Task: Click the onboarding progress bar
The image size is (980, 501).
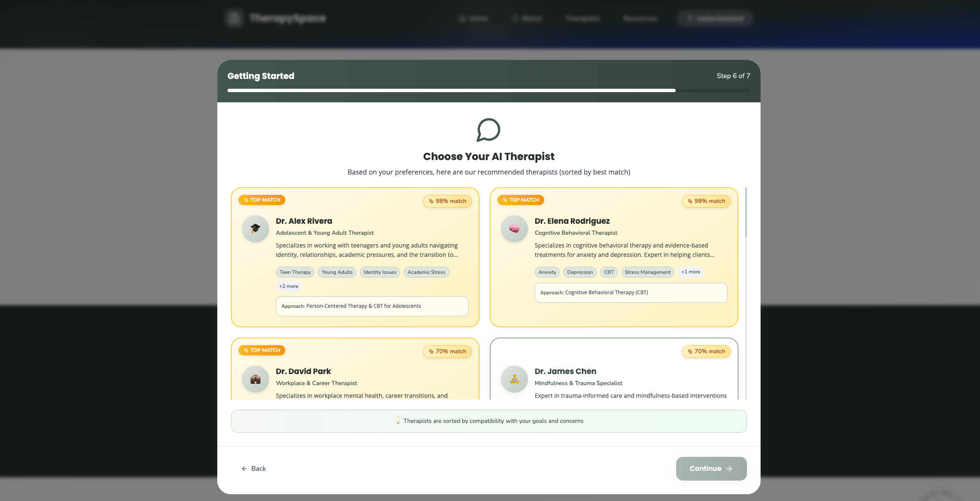Action: click(x=489, y=90)
